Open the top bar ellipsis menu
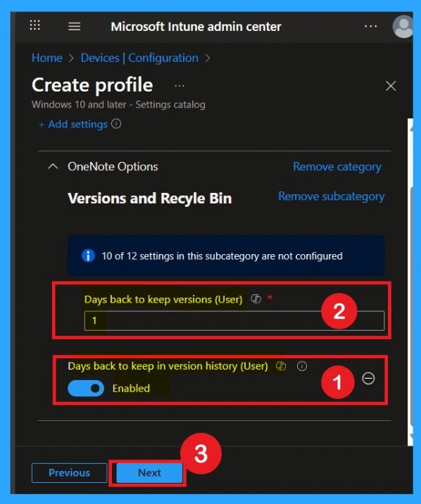This screenshot has width=421, height=504. pyautogui.click(x=370, y=26)
